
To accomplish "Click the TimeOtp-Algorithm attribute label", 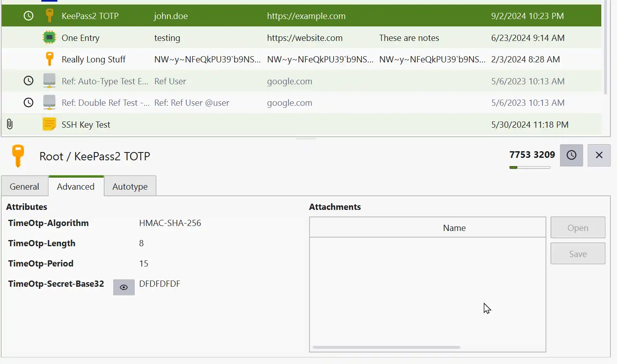I will [48, 223].
